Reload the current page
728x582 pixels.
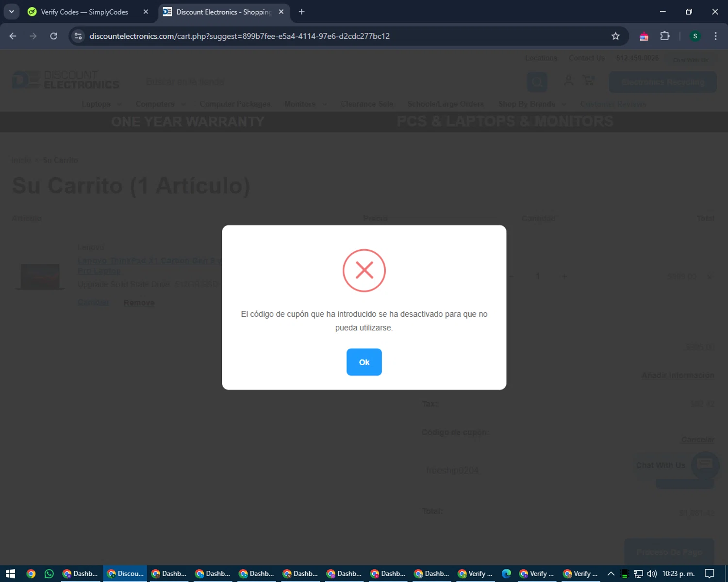(54, 36)
